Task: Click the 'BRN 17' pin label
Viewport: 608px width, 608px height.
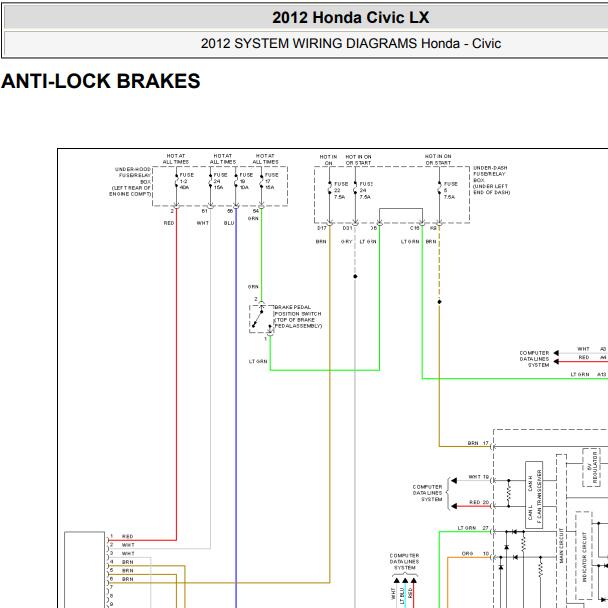Action: [x=478, y=443]
